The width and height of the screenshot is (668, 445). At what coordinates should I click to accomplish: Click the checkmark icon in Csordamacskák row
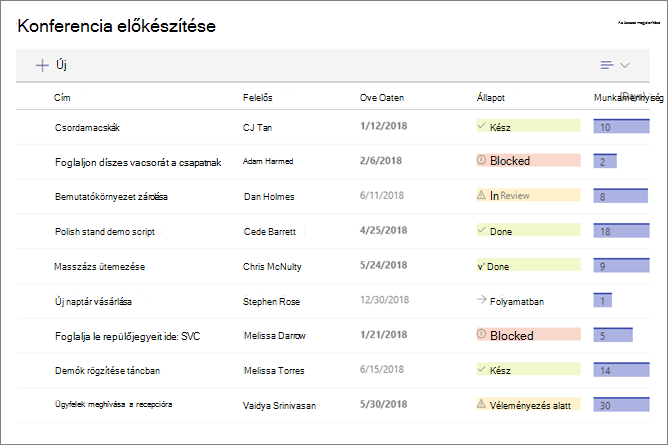(481, 126)
